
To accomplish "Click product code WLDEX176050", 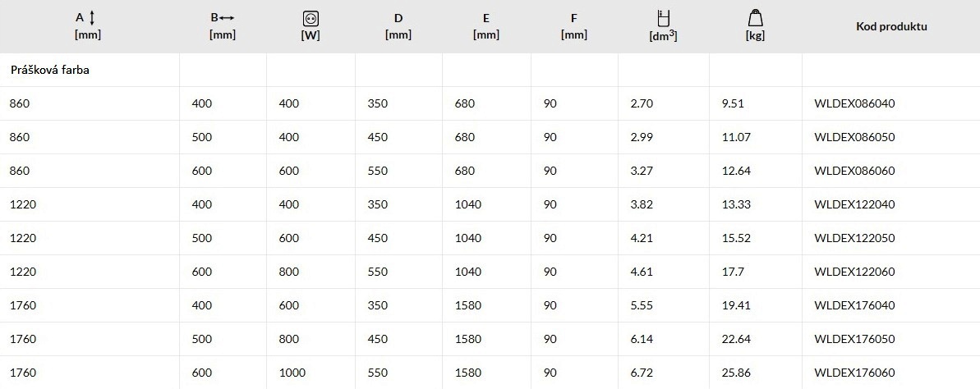I will point(854,340).
